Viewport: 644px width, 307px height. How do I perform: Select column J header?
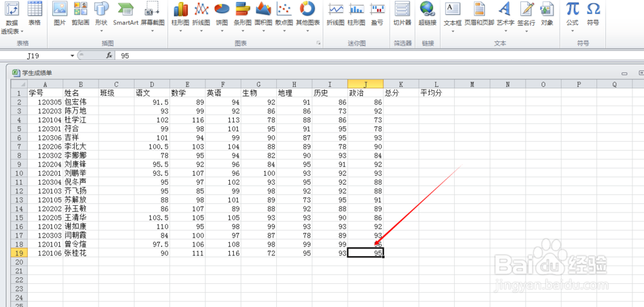coord(366,84)
